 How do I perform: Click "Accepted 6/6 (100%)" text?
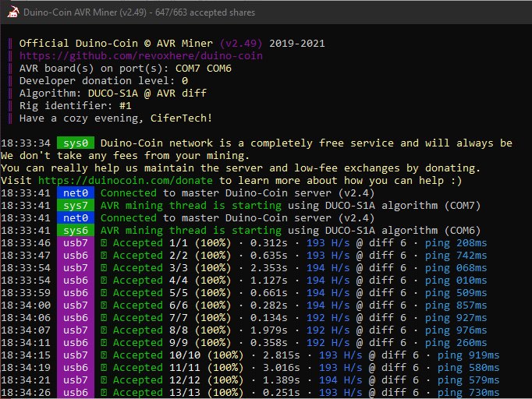pos(172,305)
